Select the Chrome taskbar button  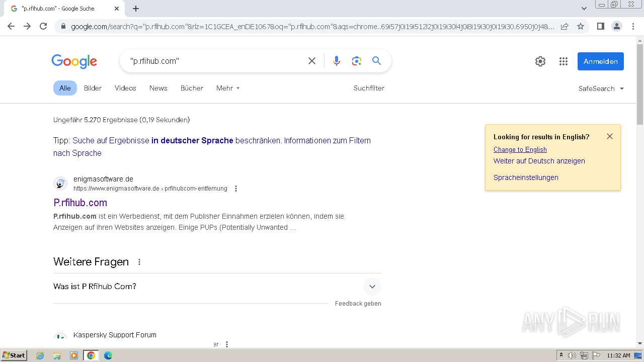(91, 355)
